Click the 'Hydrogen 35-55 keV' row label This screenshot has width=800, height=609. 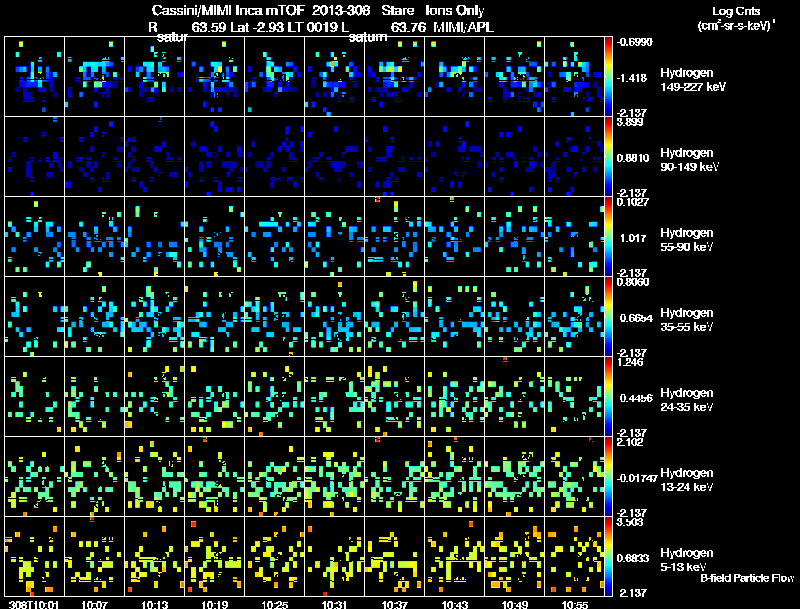point(687,320)
